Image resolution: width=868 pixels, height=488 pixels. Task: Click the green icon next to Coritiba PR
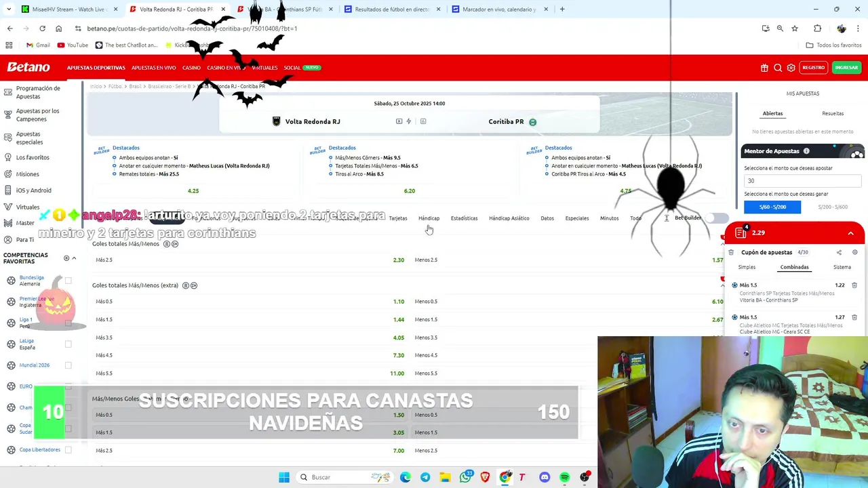pyautogui.click(x=532, y=122)
